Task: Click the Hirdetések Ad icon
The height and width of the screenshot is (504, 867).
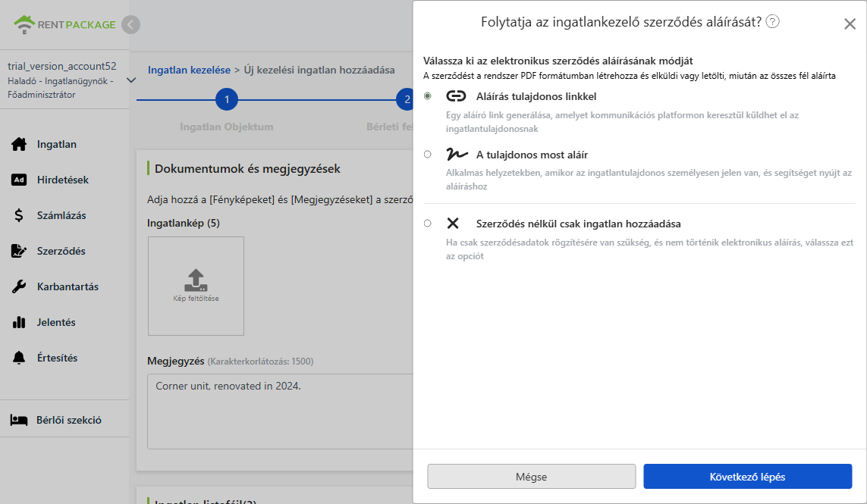Action: point(19,180)
